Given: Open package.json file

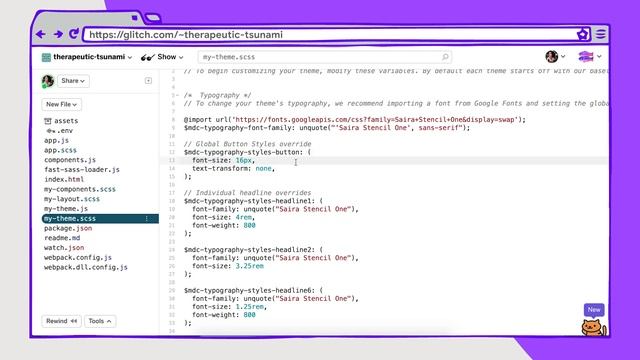Looking at the screenshot, I should point(68,228).
